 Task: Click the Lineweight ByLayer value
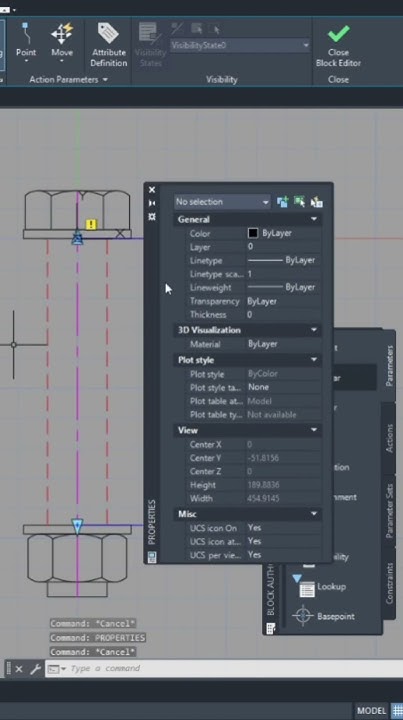[x=284, y=287]
